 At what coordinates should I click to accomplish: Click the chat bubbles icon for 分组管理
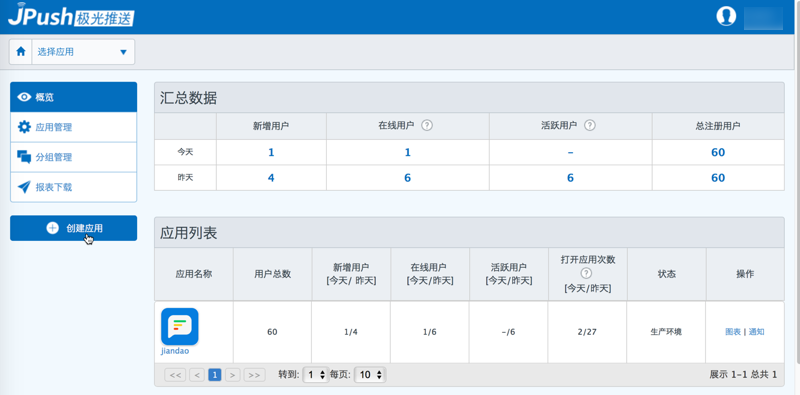(x=24, y=157)
